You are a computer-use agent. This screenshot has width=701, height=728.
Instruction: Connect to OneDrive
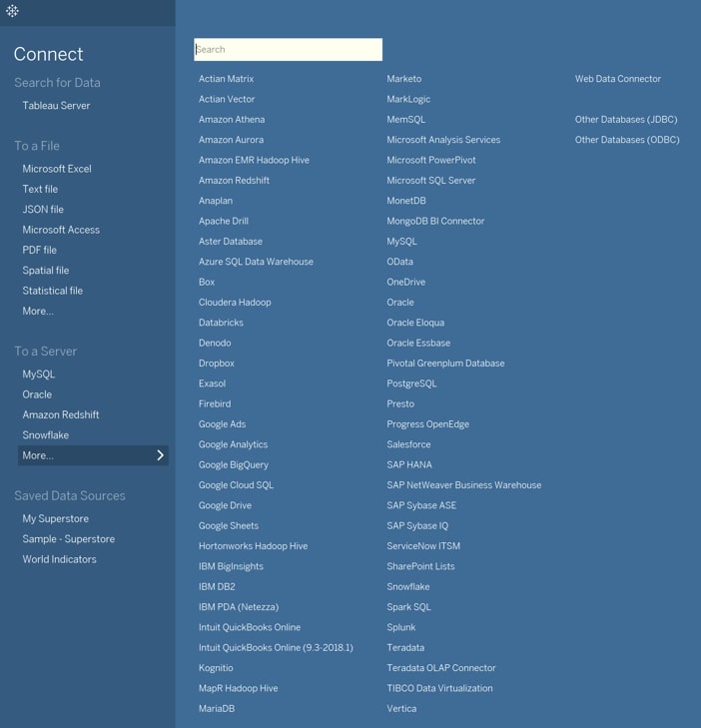[405, 282]
